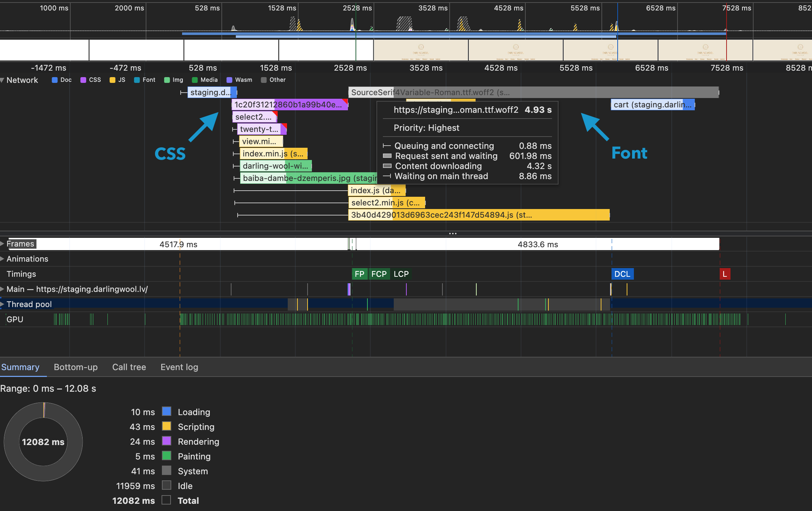Click the Wasm legend icon
This screenshot has height=511, width=812.
[x=229, y=80]
